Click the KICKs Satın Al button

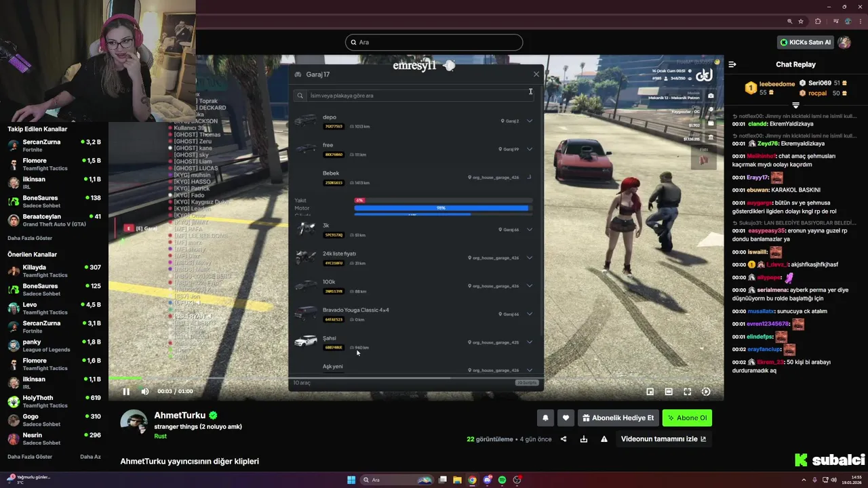805,42
